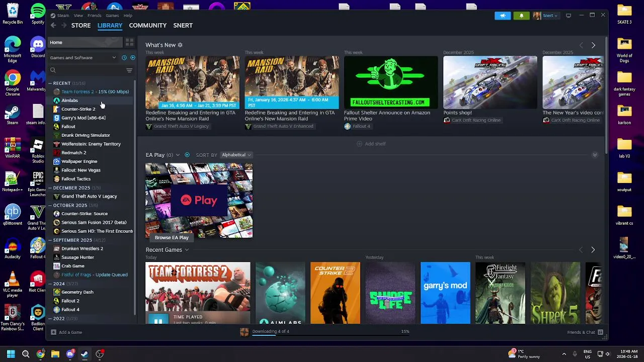Collapse shelf chevron right of EA Play
Viewport: 644px width, 362px height.
click(x=595, y=155)
